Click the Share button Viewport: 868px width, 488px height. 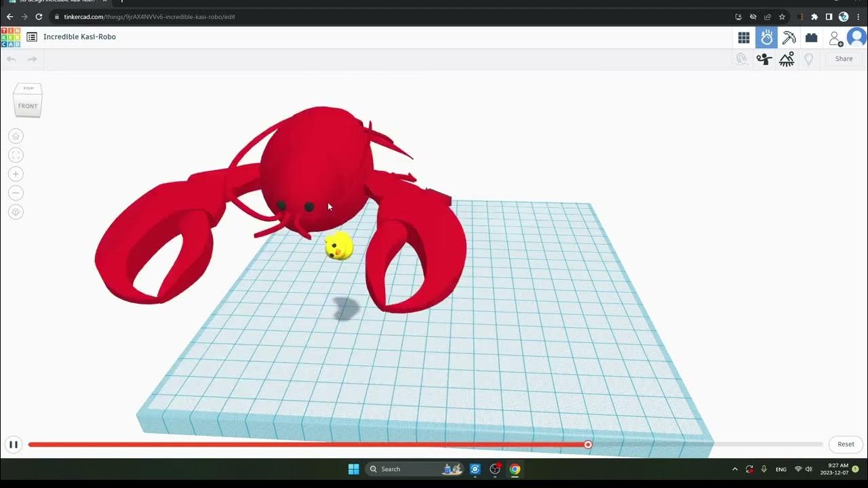coord(844,59)
